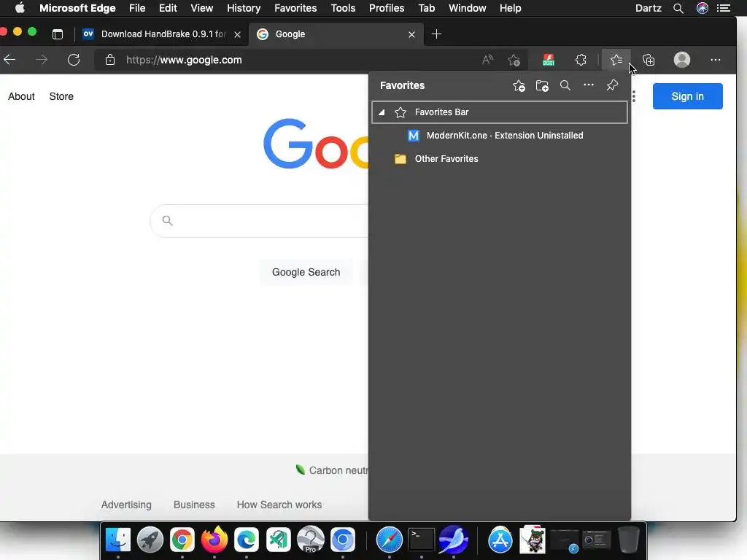
Task: Launch Firefox from the Dock
Action: pos(214,539)
